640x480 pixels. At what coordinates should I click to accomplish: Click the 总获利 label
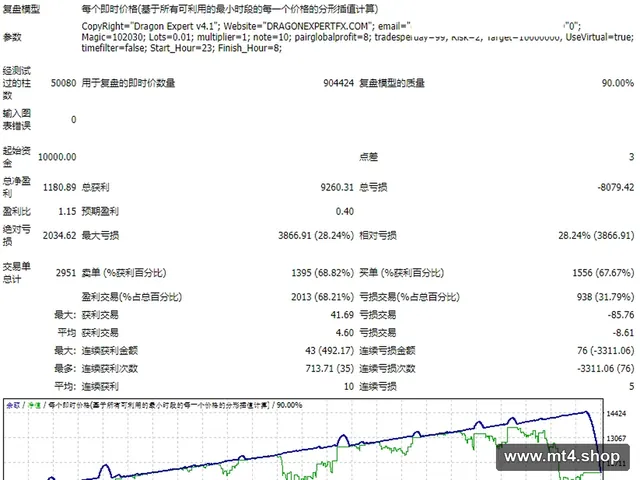[96, 187]
